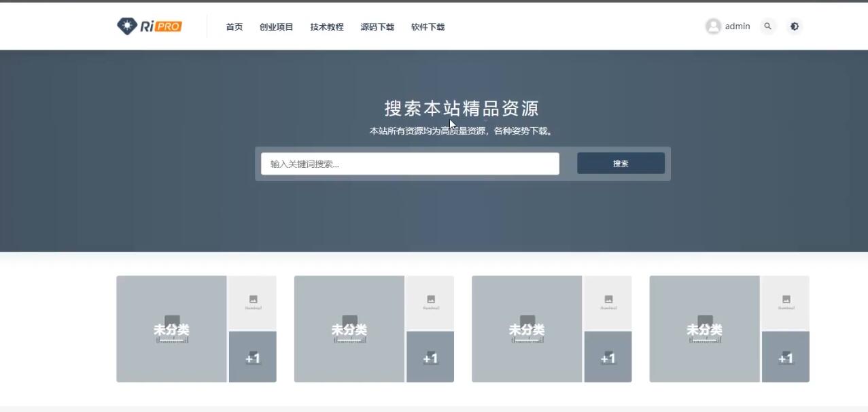This screenshot has width=868, height=412.
Task: Click the keyword search input field
Action: [x=408, y=163]
